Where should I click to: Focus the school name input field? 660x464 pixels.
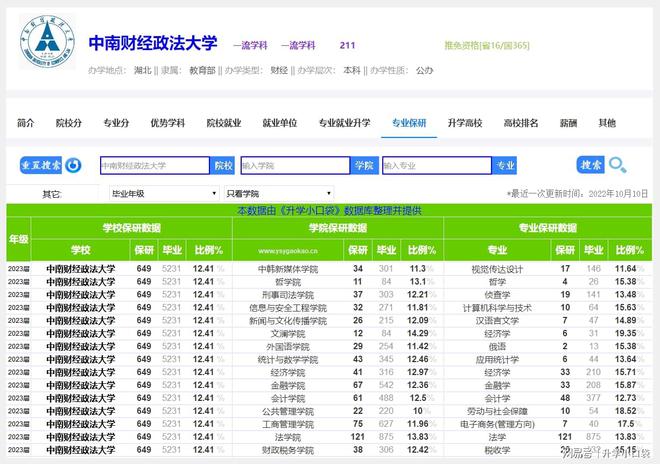tap(155, 165)
